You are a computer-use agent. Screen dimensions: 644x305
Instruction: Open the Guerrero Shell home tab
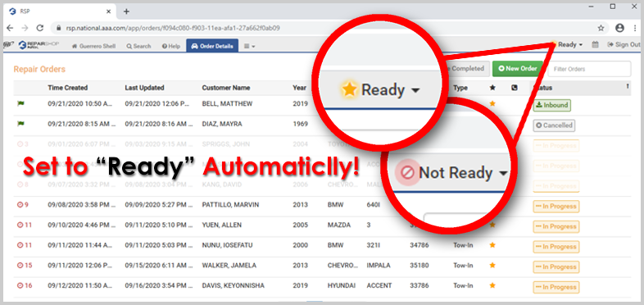click(x=93, y=46)
